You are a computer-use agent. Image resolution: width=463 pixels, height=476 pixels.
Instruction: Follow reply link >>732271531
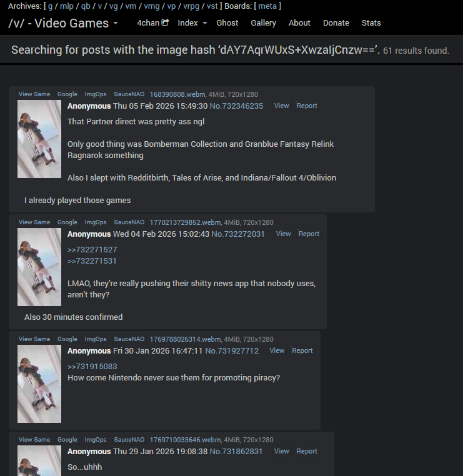(x=92, y=260)
